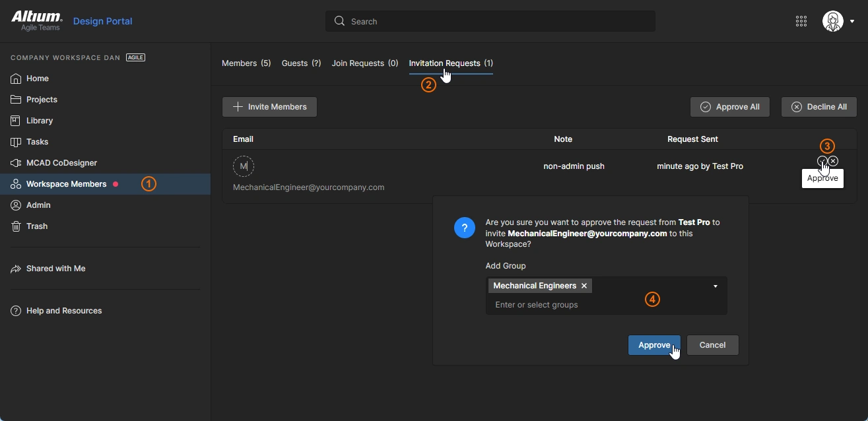The height and width of the screenshot is (421, 868).
Task: Click the Trash icon in sidebar
Action: [16, 226]
